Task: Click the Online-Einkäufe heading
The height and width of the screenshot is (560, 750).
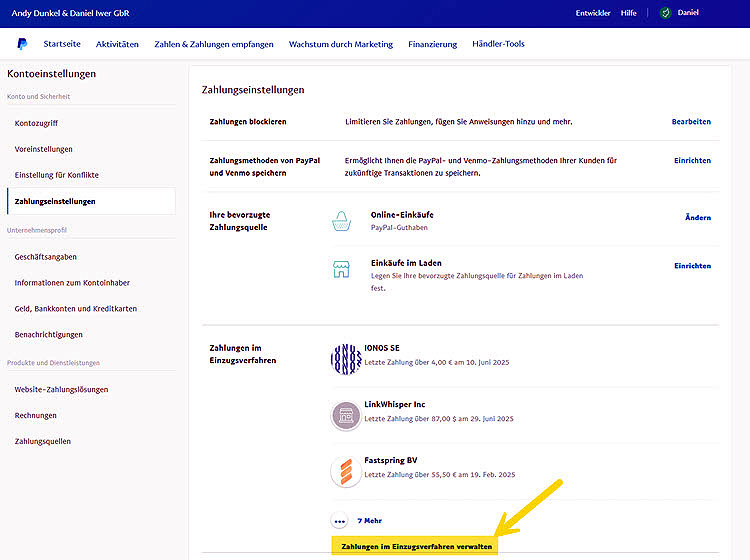Action: tap(402, 215)
